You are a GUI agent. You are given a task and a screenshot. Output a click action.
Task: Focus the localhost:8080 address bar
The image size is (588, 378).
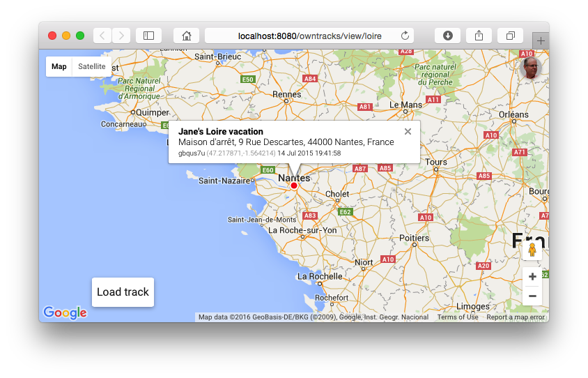pyautogui.click(x=309, y=36)
